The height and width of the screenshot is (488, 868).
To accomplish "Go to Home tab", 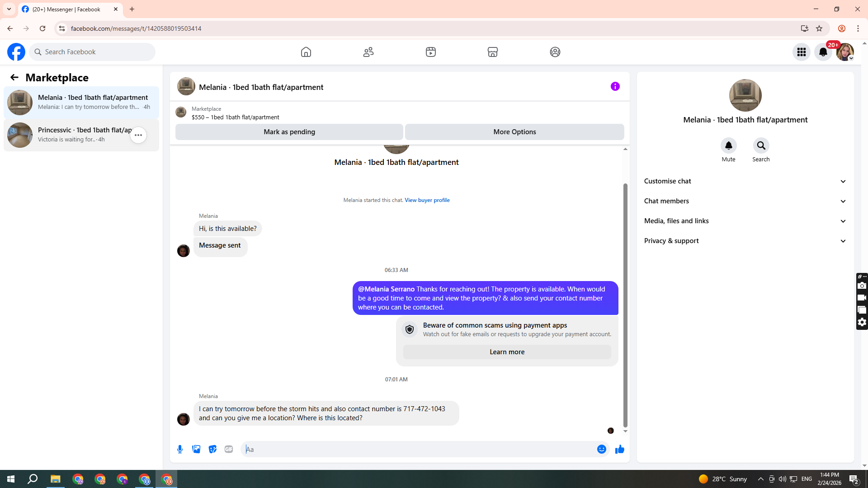I will click(306, 52).
